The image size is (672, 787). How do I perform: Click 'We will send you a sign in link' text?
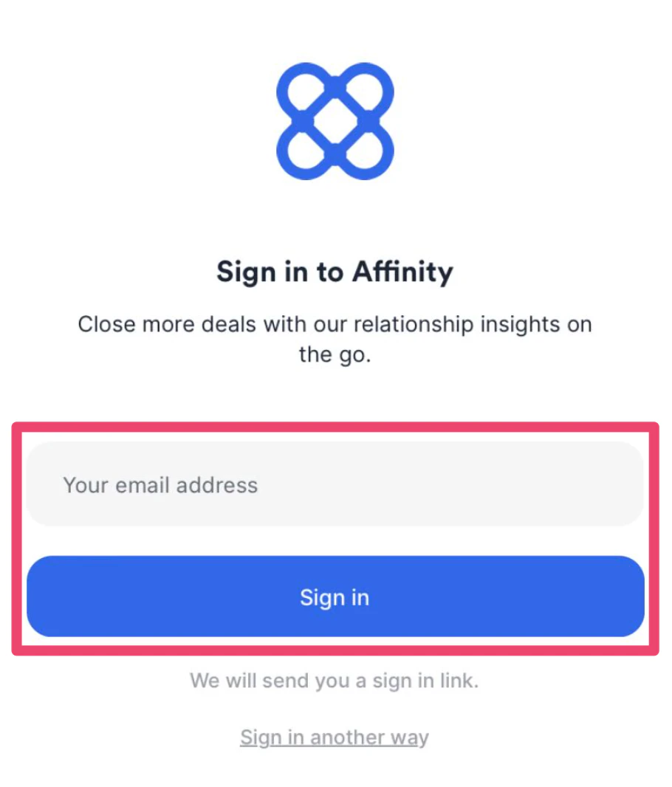(335, 681)
